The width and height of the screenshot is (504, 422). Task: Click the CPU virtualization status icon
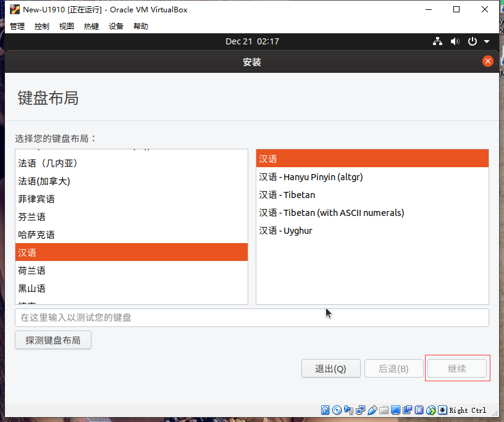(x=419, y=410)
